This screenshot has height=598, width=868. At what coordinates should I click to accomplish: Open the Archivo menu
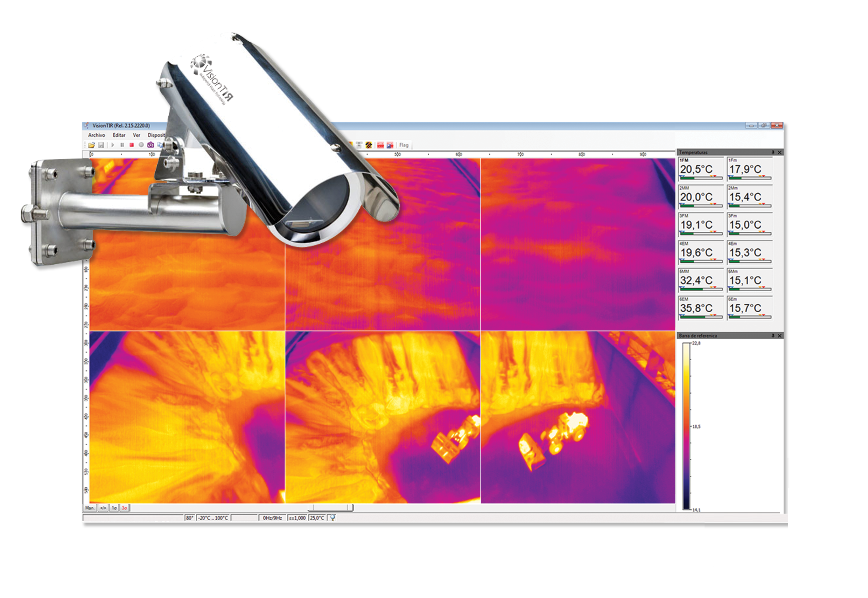pos(97,135)
